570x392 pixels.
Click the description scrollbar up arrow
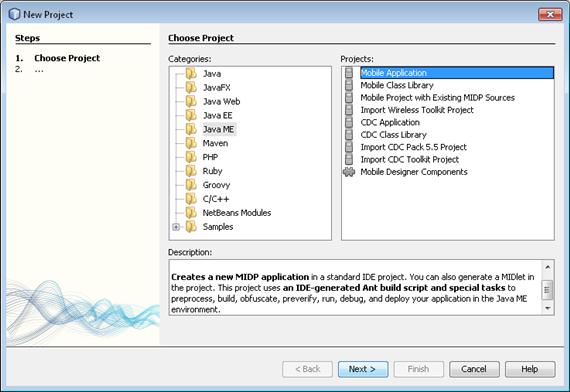[547, 267]
